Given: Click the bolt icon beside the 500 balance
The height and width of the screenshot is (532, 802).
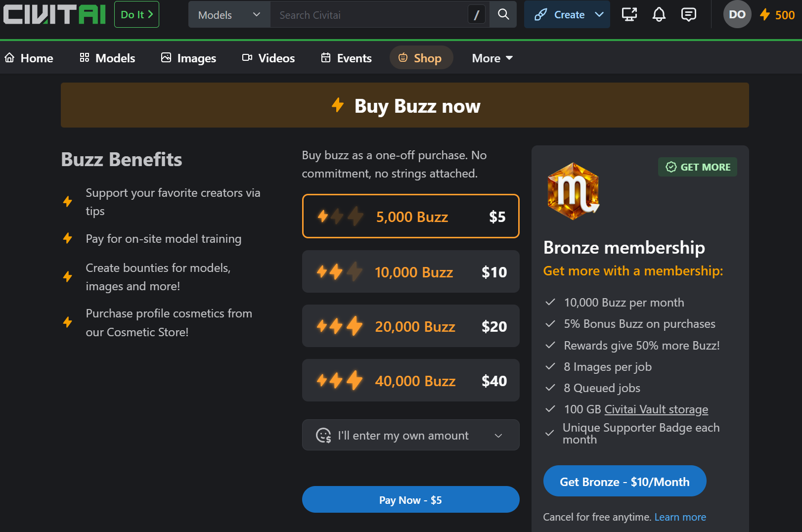Looking at the screenshot, I should (765, 14).
